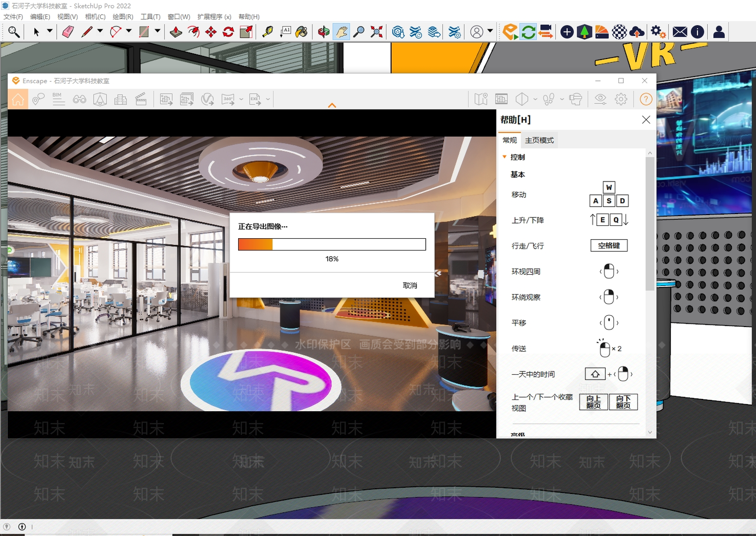This screenshot has height=536, width=756.
Task: Activate the Move tool
Action: [x=211, y=32]
